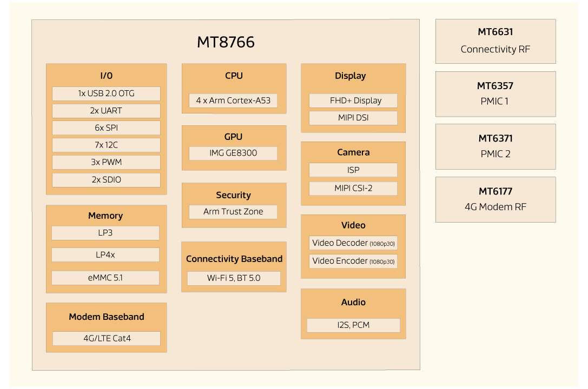
Task: Click the MT6371 PMIC 2 block
Action: pyautogui.click(x=495, y=146)
